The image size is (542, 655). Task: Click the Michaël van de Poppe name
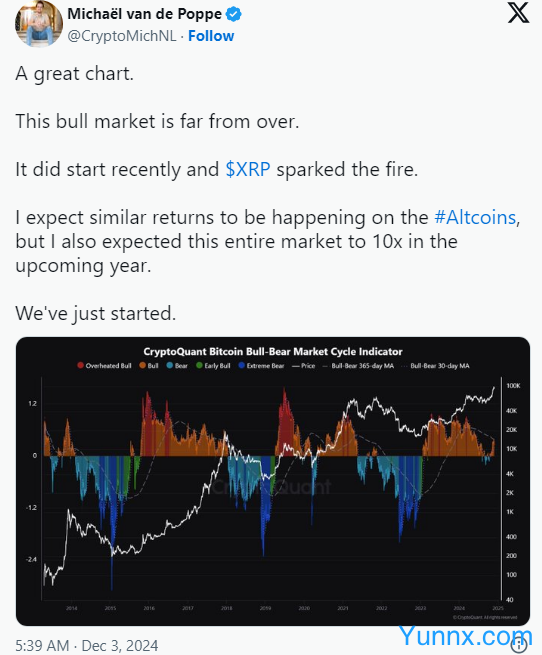145,14
